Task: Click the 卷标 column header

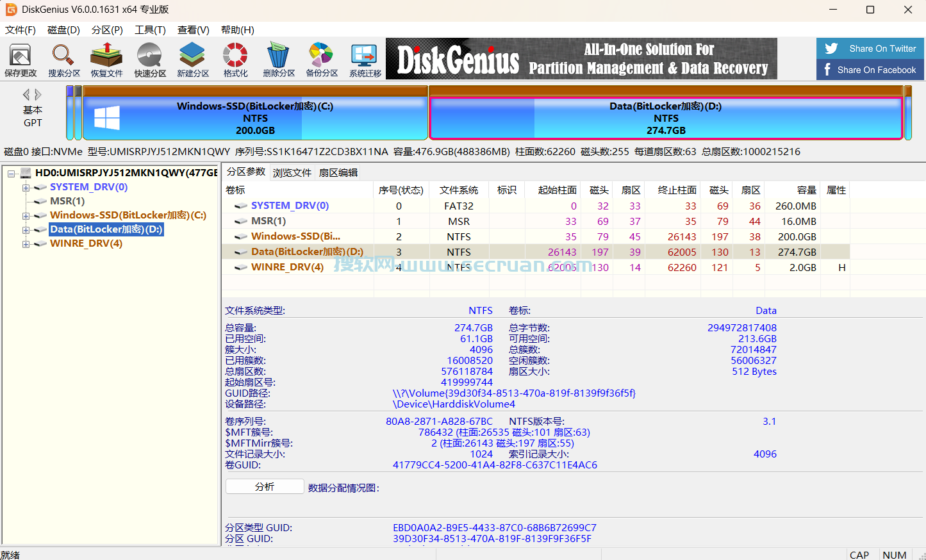Action: click(x=298, y=190)
